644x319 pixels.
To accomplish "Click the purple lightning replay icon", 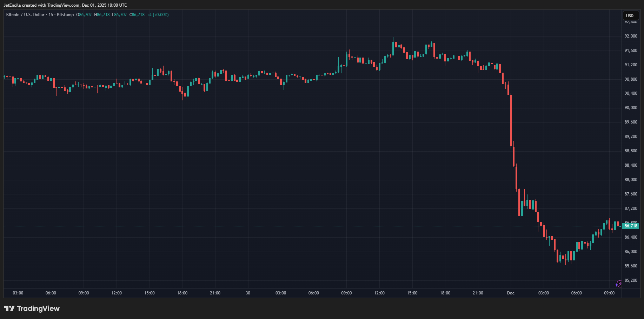I will [x=619, y=284].
